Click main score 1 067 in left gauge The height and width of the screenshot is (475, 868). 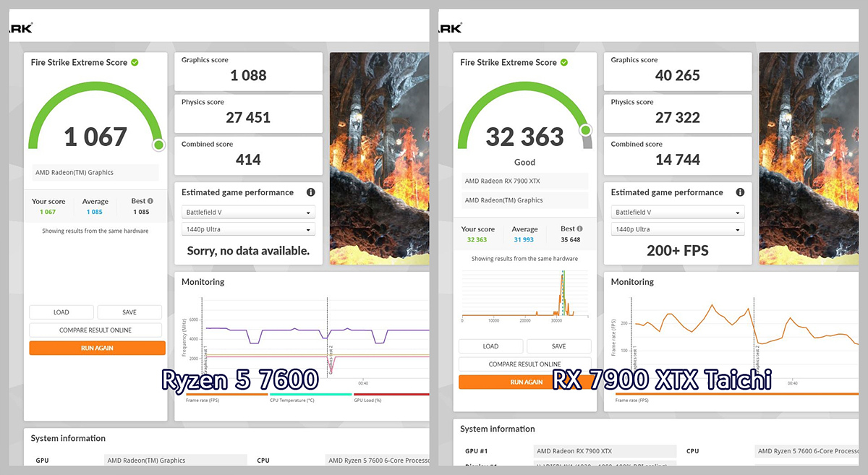pyautogui.click(x=95, y=137)
